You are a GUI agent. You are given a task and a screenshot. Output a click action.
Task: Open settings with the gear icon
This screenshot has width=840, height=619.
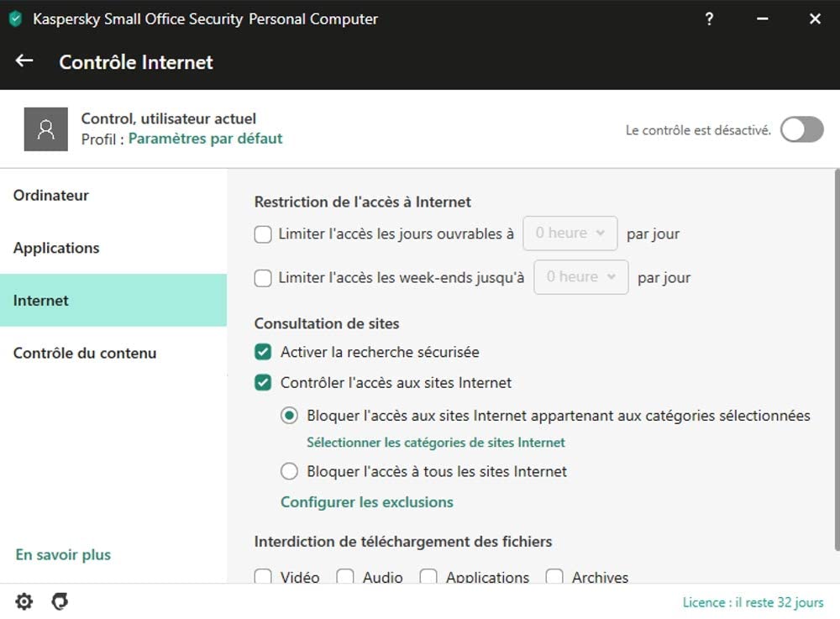click(x=24, y=601)
